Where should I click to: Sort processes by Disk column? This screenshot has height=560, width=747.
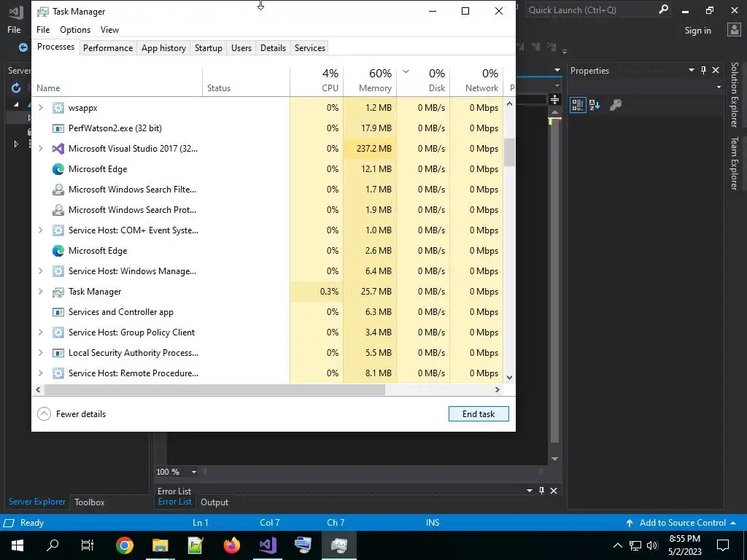click(x=424, y=80)
